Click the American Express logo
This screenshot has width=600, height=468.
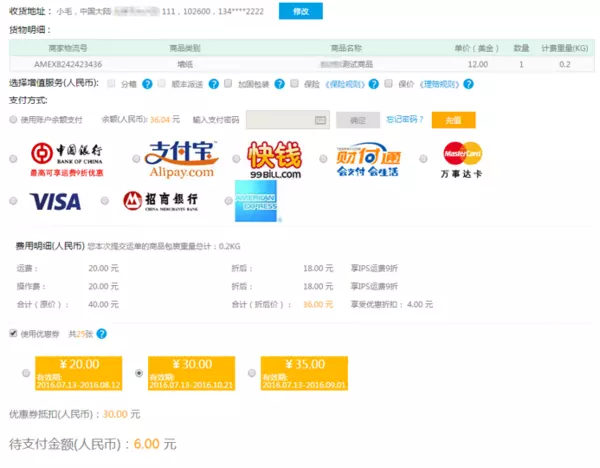tap(256, 201)
